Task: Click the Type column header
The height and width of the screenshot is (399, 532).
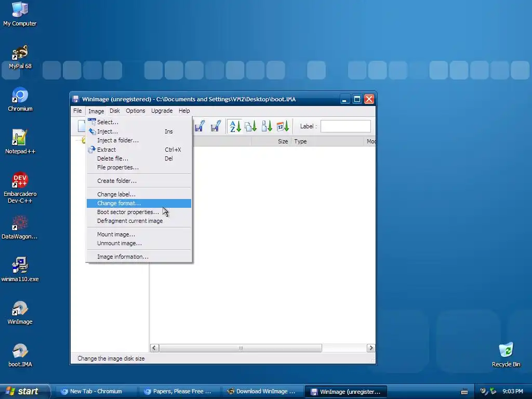Action: click(x=328, y=141)
